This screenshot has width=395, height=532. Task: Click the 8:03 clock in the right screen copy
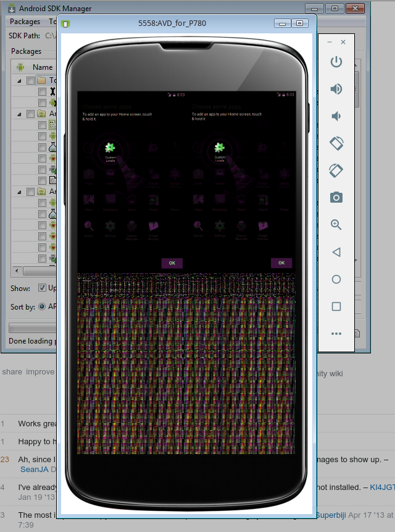point(290,95)
